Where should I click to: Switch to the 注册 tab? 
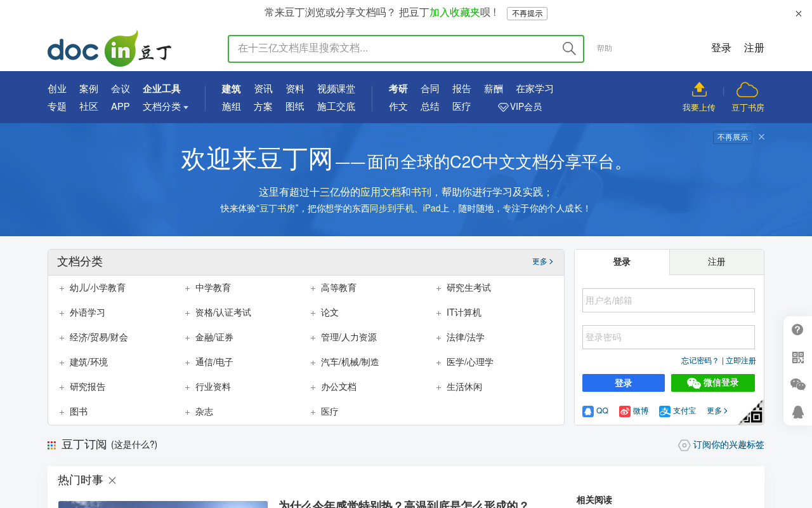[x=717, y=262]
